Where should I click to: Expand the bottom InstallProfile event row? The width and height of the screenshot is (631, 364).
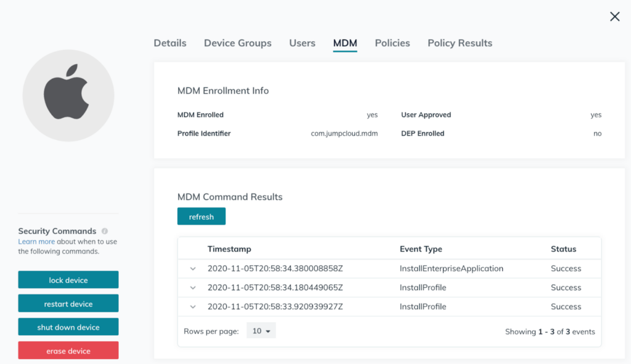click(x=192, y=306)
